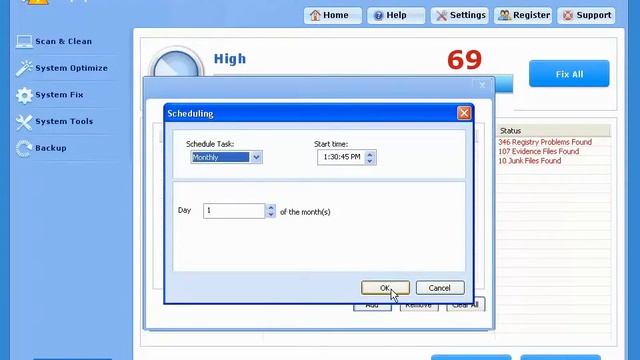Viewport: 640px width, 360px height.
Task: Close the window behind Scheduling dialog
Action: coord(482,85)
